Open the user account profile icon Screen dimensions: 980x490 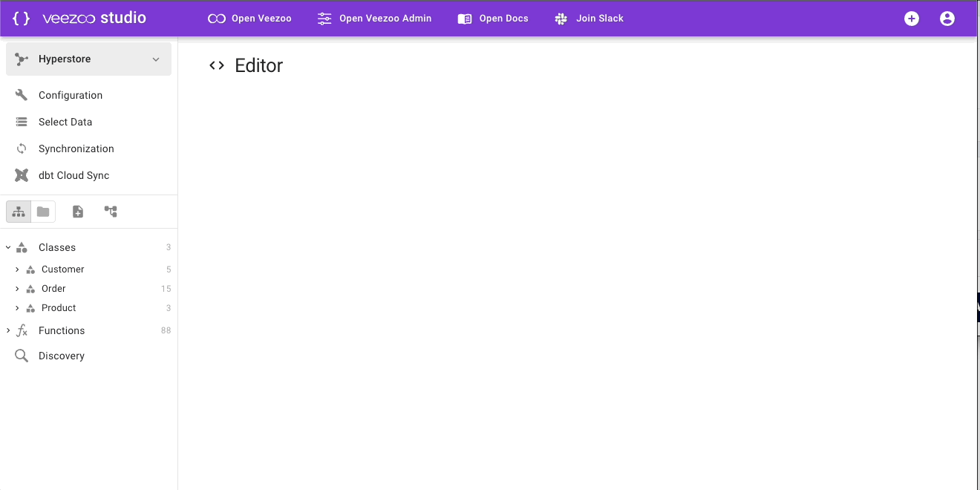pyautogui.click(x=947, y=19)
